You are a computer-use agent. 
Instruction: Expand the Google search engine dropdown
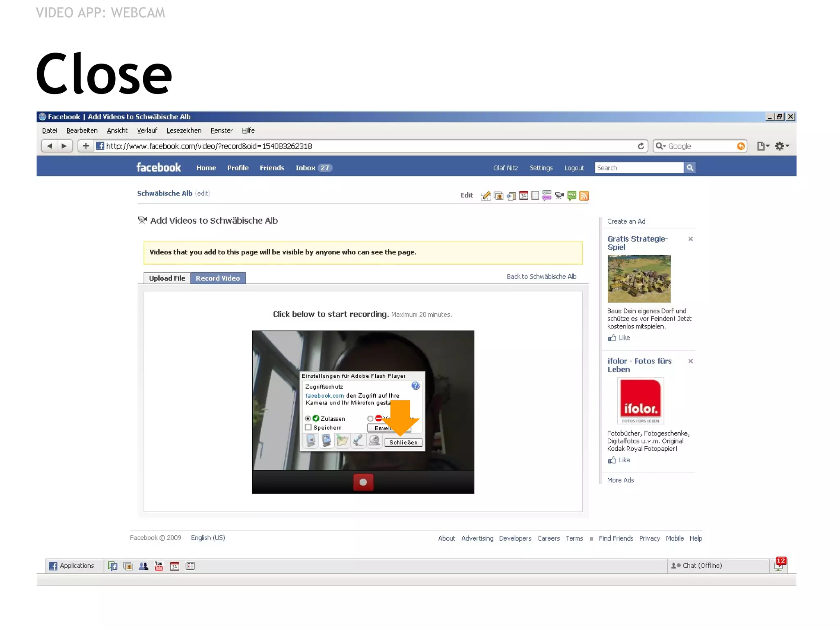661,146
